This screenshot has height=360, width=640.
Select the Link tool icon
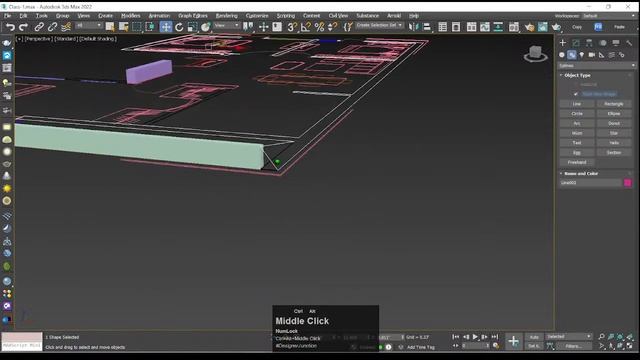[39, 27]
